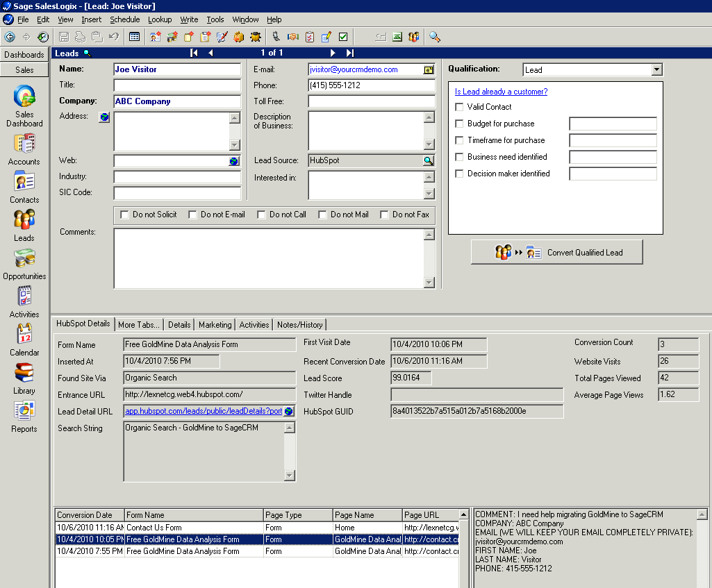Select the Contact Us Form conversion row
712x588 pixels.
pyautogui.click(x=257, y=528)
